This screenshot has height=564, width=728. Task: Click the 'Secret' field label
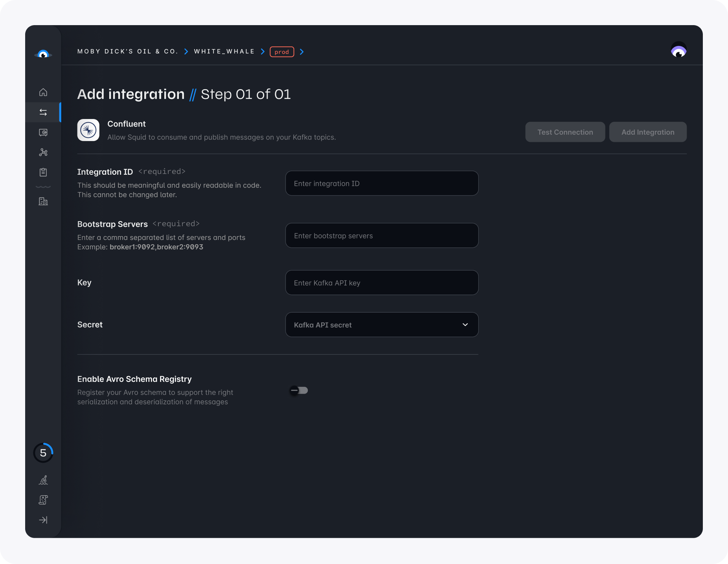pos(90,325)
